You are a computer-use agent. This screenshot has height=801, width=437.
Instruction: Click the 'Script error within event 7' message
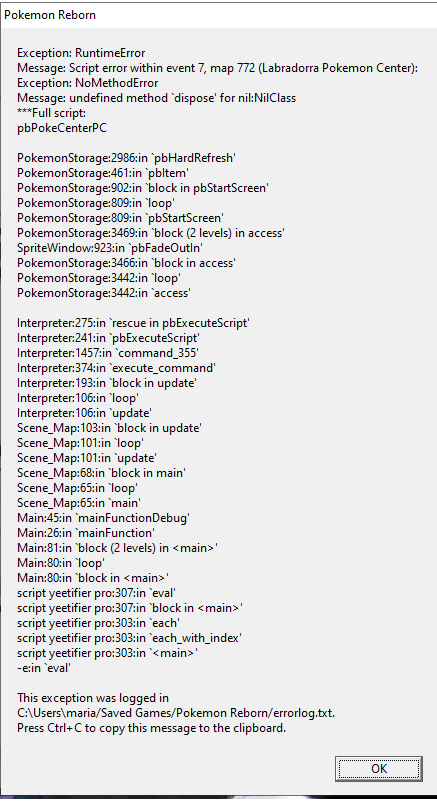tap(218, 68)
